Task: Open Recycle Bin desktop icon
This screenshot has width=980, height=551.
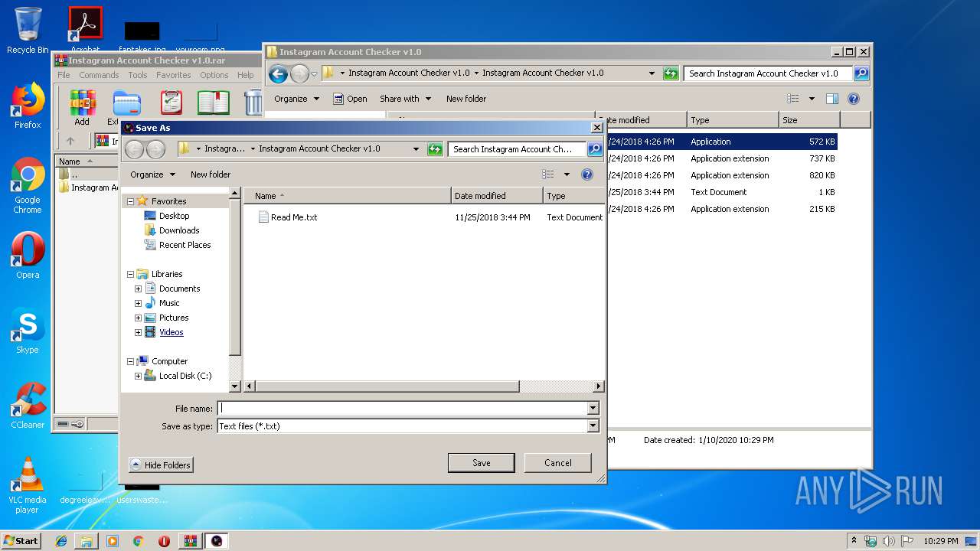Action: (28, 31)
